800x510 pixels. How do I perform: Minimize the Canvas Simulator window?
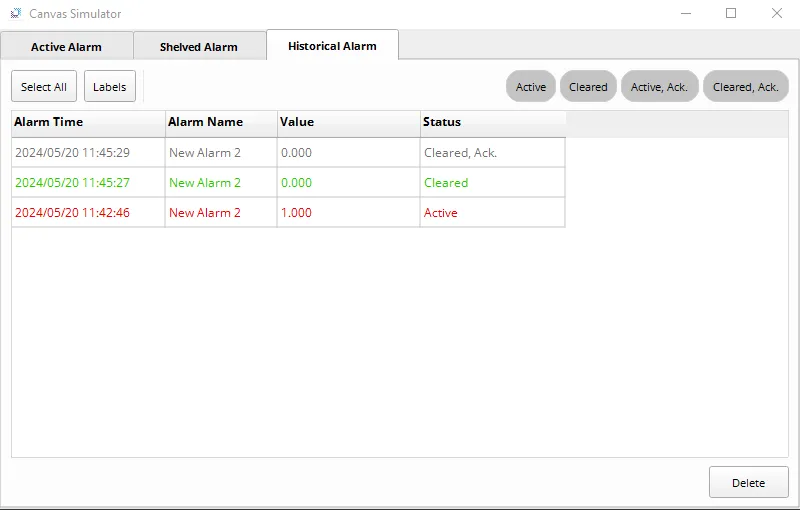[x=686, y=14]
